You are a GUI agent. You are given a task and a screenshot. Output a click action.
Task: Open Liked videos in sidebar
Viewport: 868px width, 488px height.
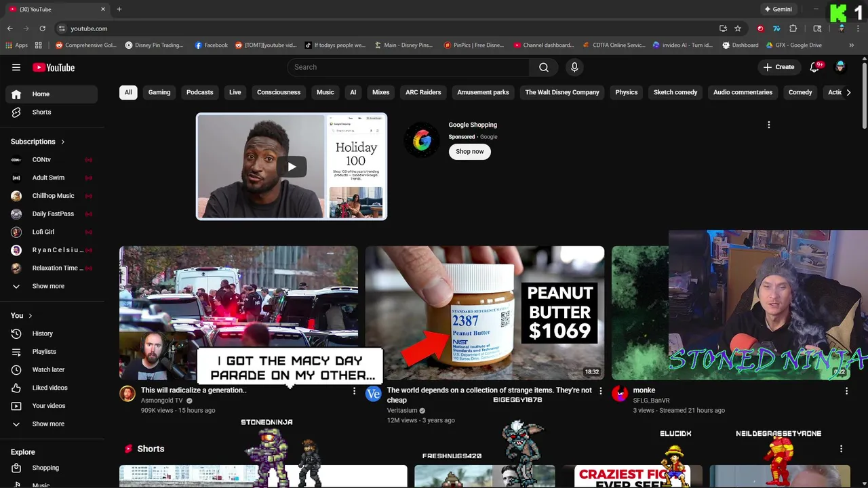point(52,388)
